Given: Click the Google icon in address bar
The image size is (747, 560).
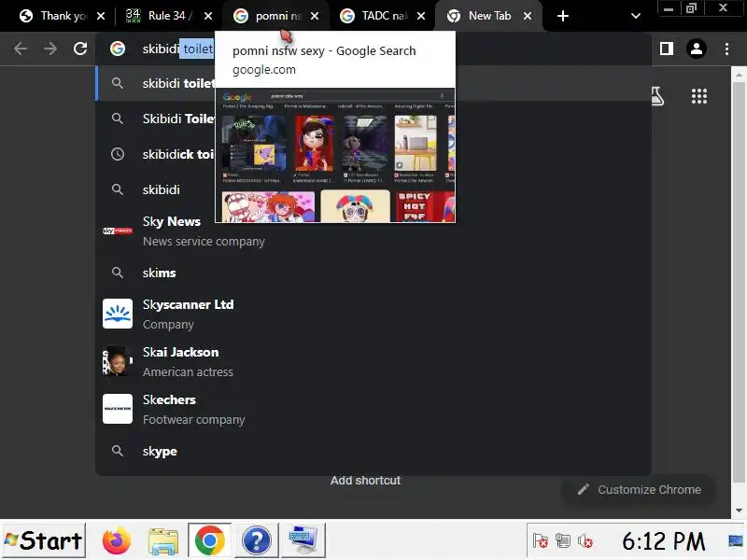Looking at the screenshot, I should pos(118,49).
